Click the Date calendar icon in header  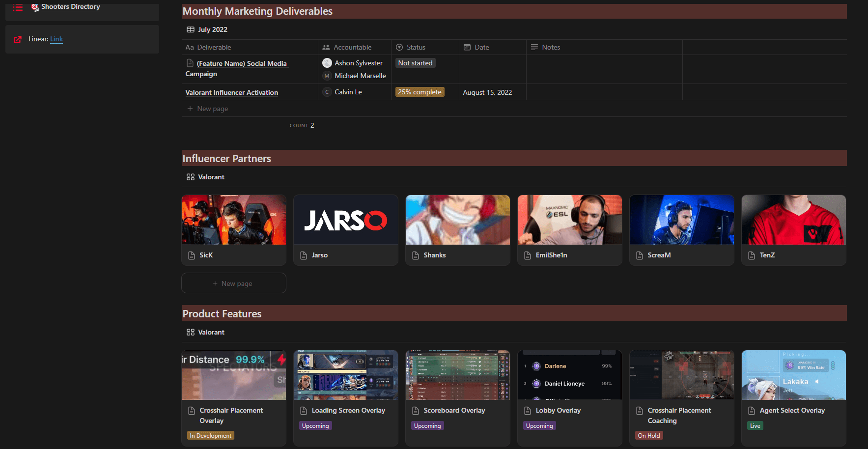click(467, 47)
